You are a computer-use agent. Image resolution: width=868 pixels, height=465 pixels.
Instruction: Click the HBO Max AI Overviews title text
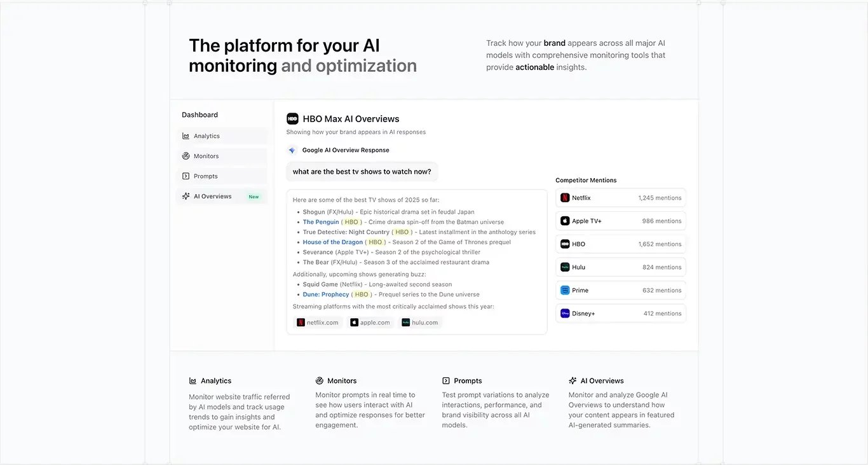coord(351,119)
